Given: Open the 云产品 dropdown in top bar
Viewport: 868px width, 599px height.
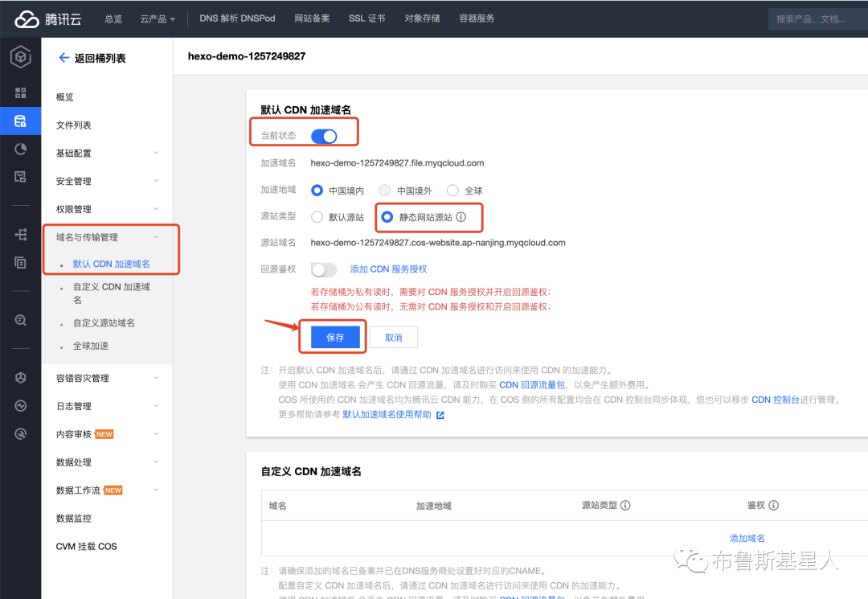Looking at the screenshot, I should (158, 18).
